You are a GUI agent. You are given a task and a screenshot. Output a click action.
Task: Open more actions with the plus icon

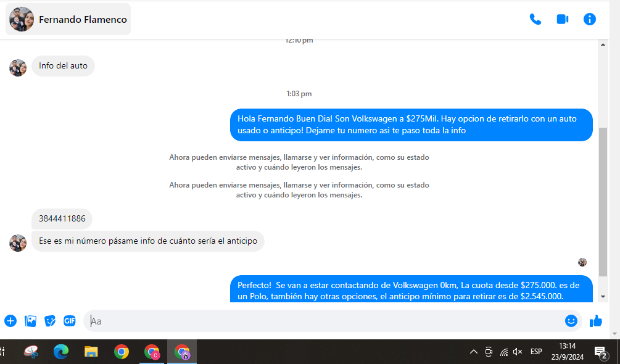10,321
